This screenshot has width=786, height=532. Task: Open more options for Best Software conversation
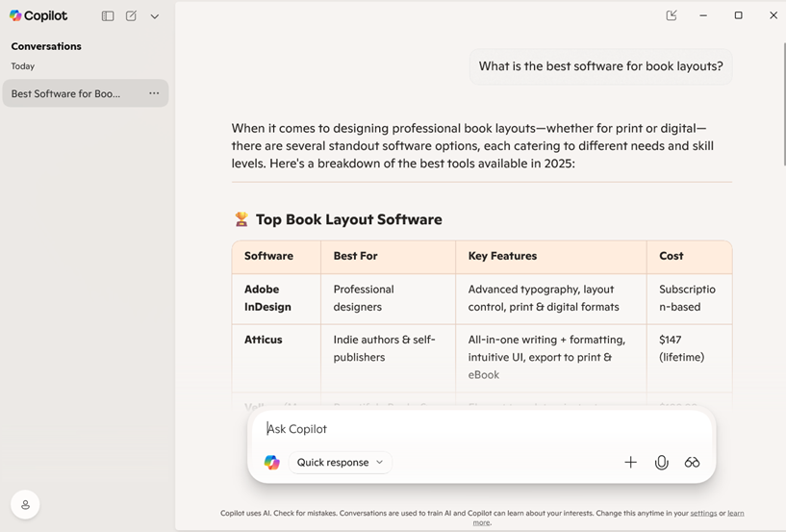[x=154, y=93]
